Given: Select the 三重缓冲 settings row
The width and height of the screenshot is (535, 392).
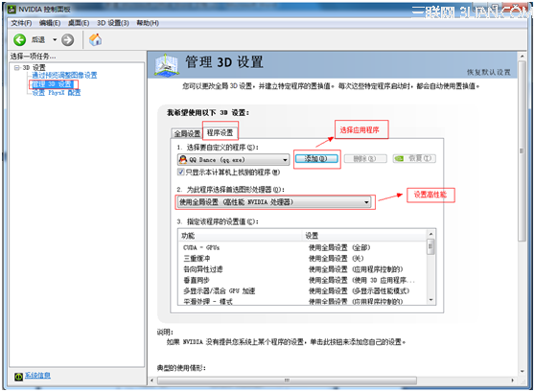Looking at the screenshot, I should tap(302, 258).
